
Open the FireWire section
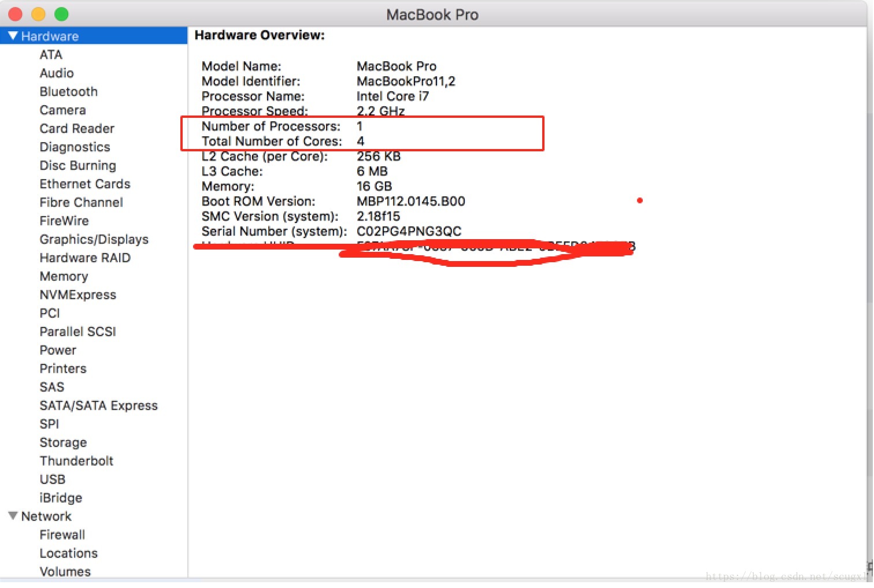tap(64, 221)
